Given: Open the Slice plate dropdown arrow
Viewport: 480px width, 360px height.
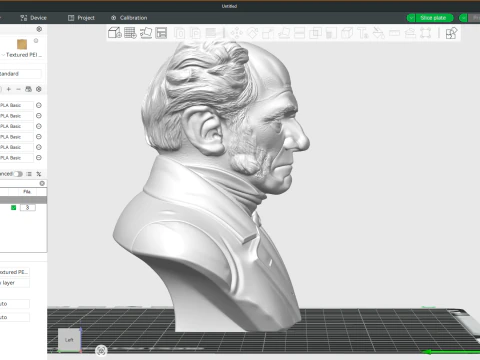Looking at the screenshot, I should pyautogui.click(x=411, y=18).
